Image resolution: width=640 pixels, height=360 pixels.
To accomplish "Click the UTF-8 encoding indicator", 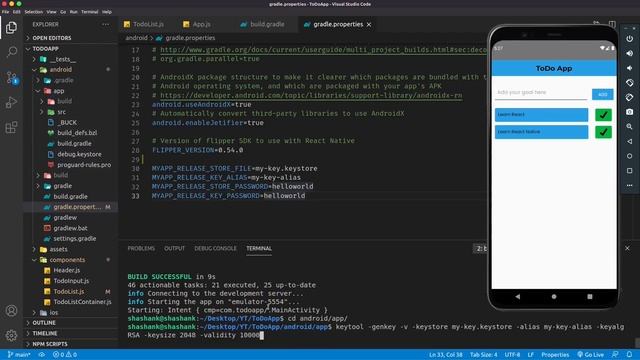I will pos(512,355).
